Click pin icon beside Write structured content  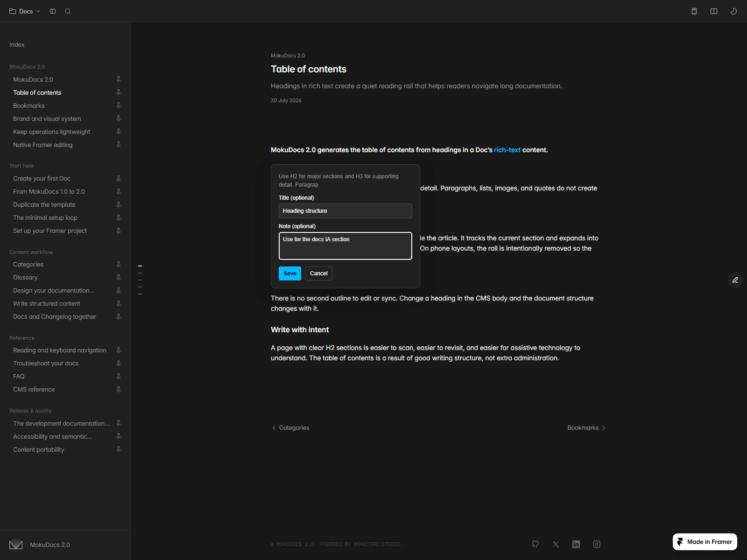[x=119, y=303]
